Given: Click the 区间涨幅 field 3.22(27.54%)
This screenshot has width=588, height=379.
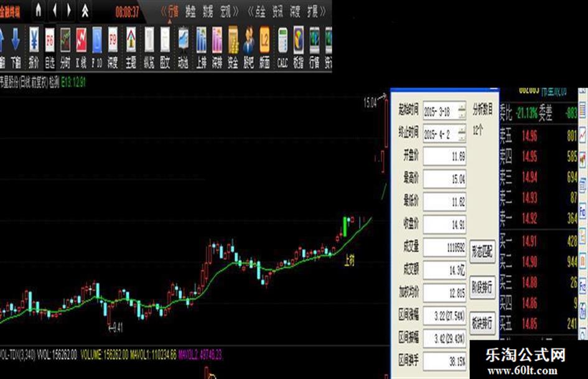Looking at the screenshot, I should pyautogui.click(x=445, y=316).
